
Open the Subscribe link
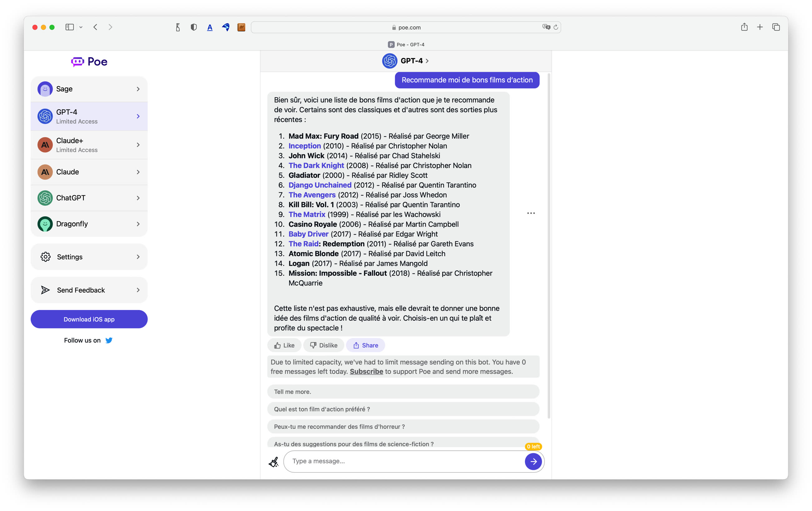point(366,371)
